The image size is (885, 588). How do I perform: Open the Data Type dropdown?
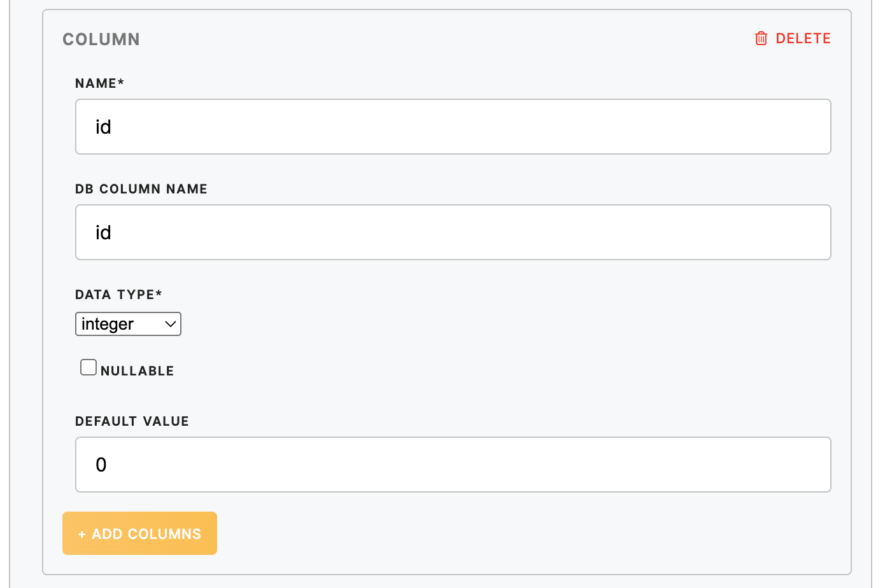(128, 324)
